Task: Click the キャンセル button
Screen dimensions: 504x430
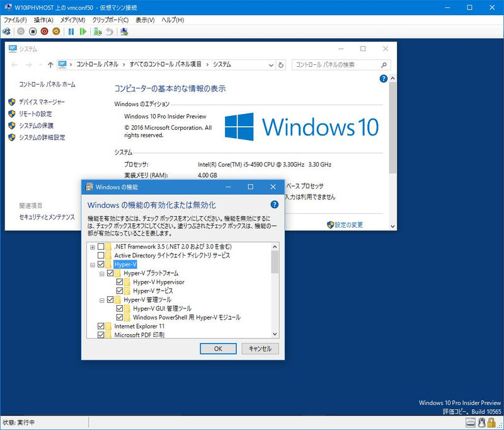Action: [260, 349]
